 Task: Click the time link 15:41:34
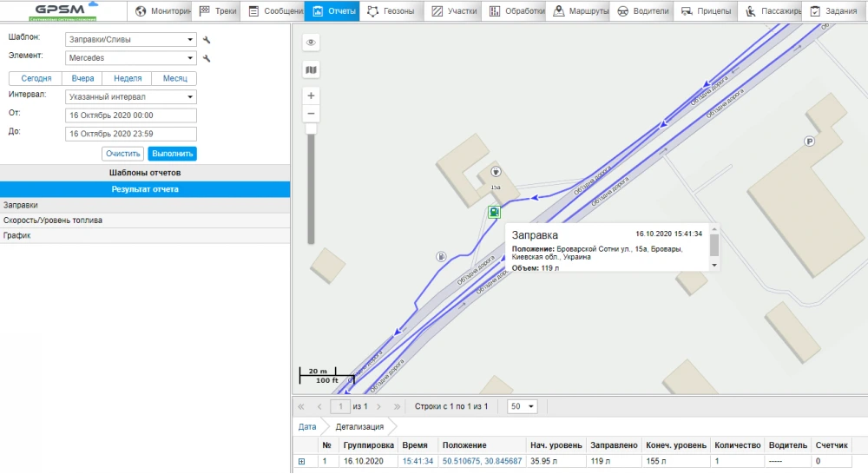[418, 461]
